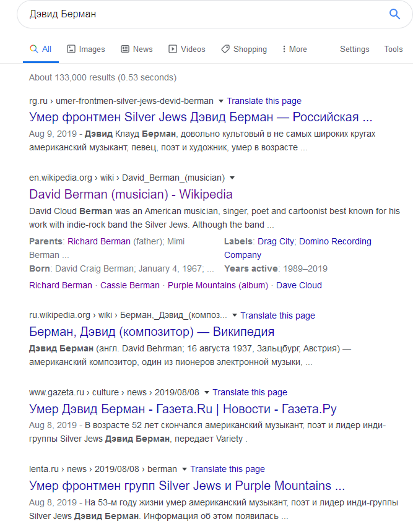
Task: Open the Videos results tab
Action: pyautogui.click(x=186, y=49)
